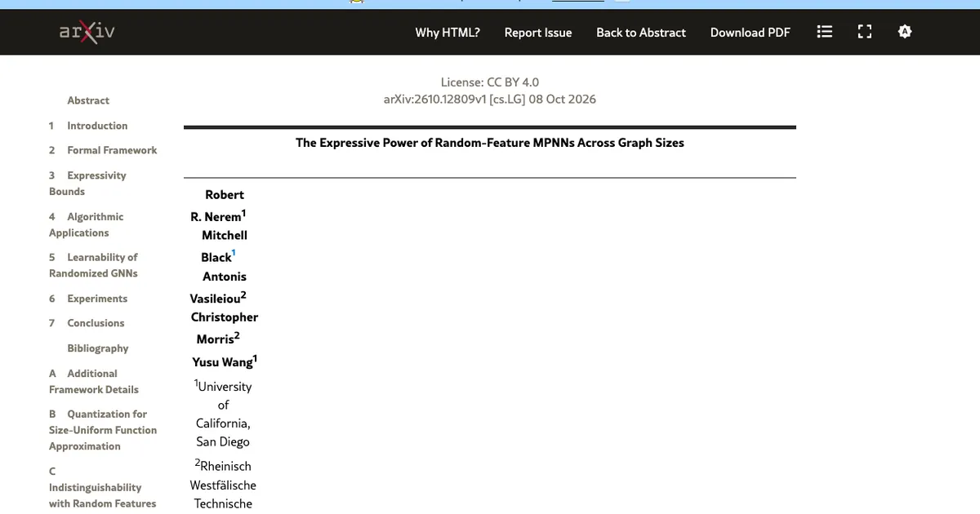Go Back to Abstract
Screen dimensions: 980x514
(x=641, y=33)
